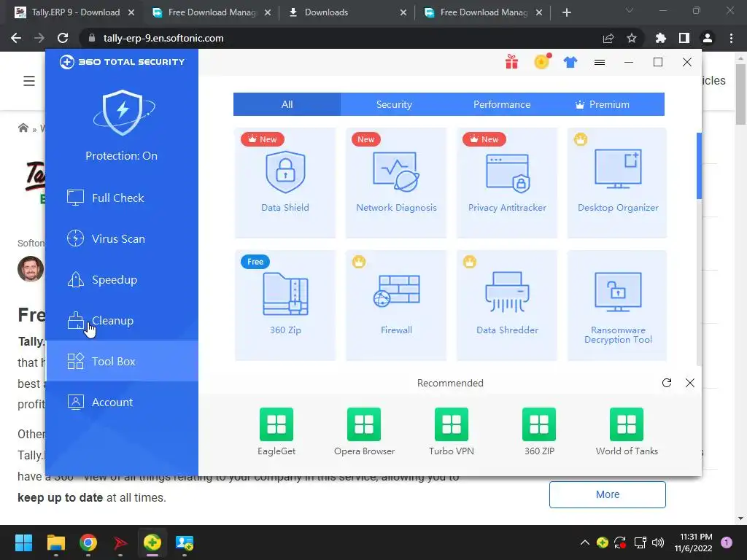Refresh the Recommended apps list
747x560 pixels.
(x=667, y=383)
